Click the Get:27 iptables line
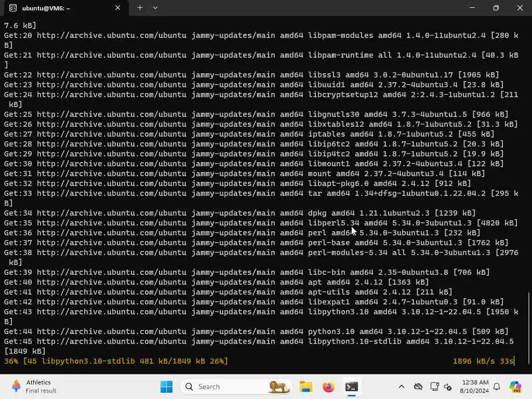This screenshot has width=532, height=399. pos(249,134)
